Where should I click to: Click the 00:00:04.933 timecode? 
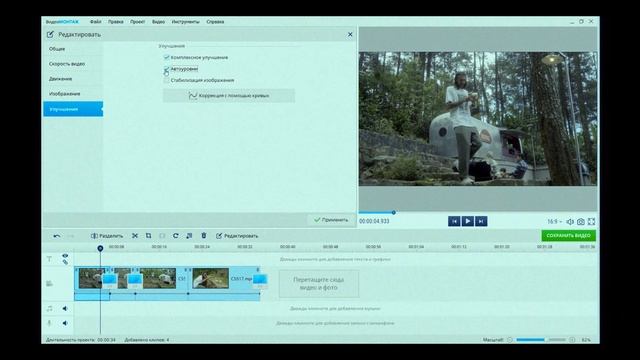coord(374,221)
